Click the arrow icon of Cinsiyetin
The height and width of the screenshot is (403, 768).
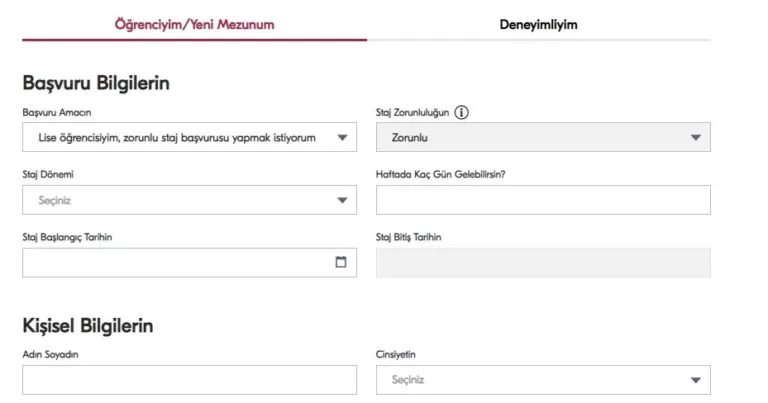[696, 380]
